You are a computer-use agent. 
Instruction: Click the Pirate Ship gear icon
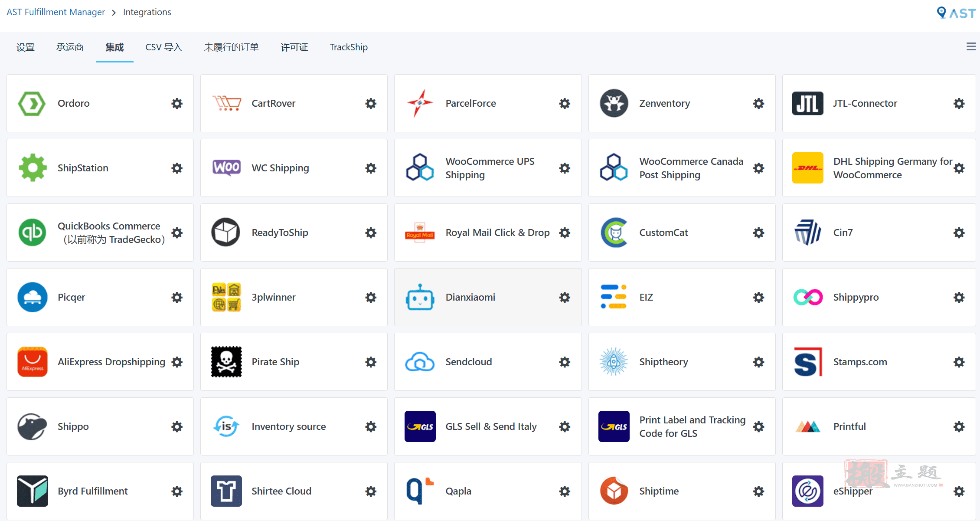click(x=371, y=362)
